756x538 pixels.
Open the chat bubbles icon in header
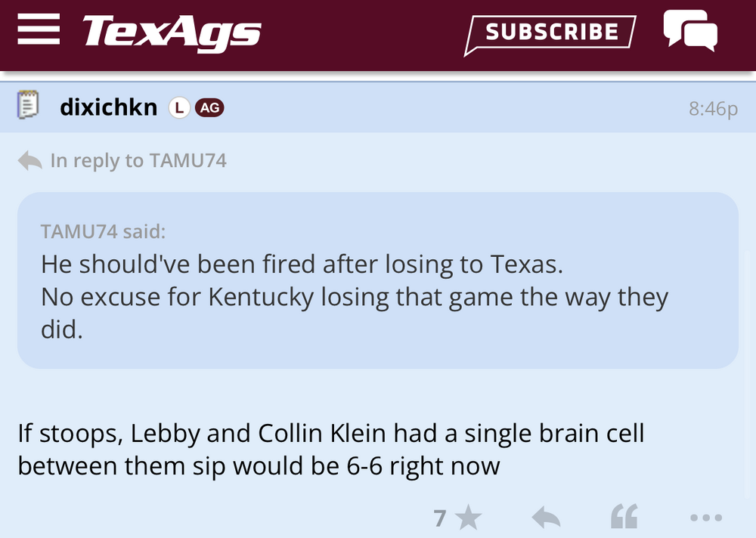pos(689,31)
